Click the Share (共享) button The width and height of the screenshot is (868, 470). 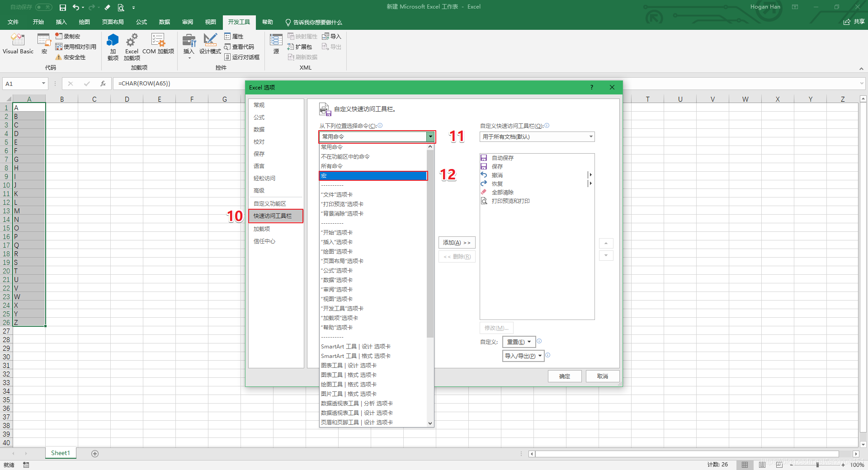tap(854, 22)
